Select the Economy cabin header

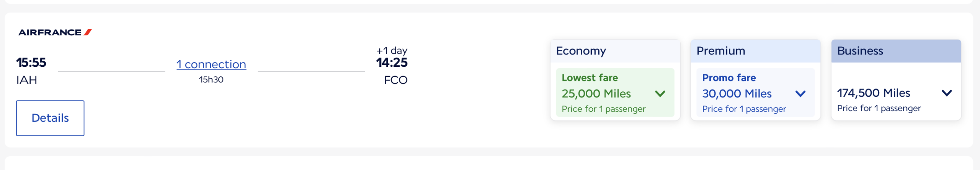point(581,51)
